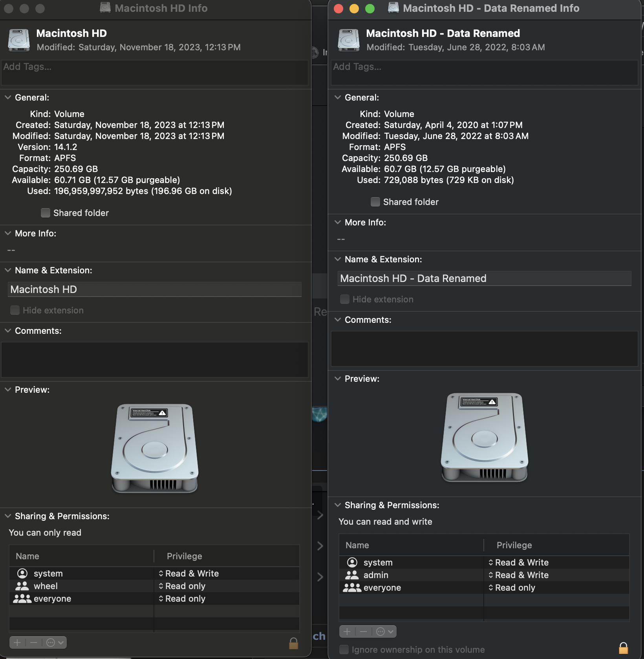
Task: Select the Macintosh HD header drive icon
Action: click(x=19, y=40)
